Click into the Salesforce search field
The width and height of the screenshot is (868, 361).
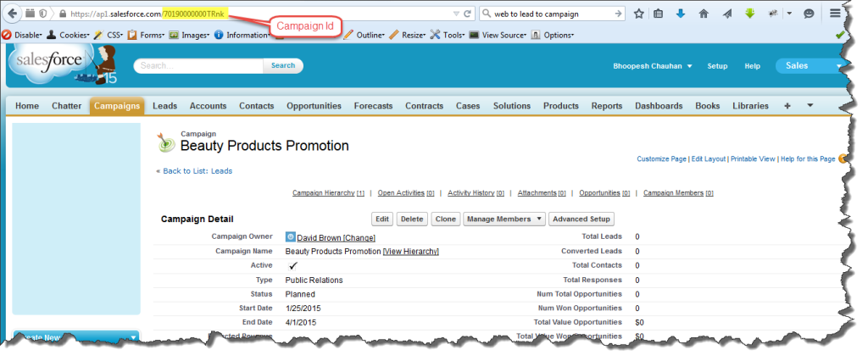(198, 66)
